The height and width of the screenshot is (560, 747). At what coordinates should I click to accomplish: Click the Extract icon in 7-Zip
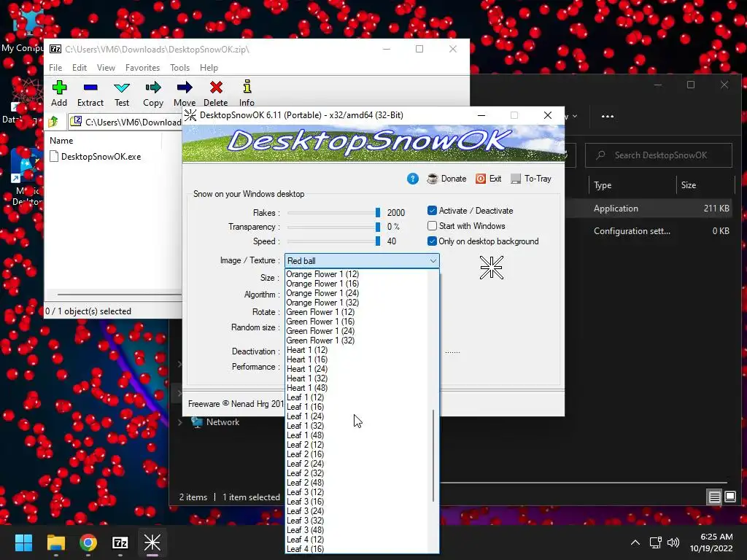click(x=90, y=93)
